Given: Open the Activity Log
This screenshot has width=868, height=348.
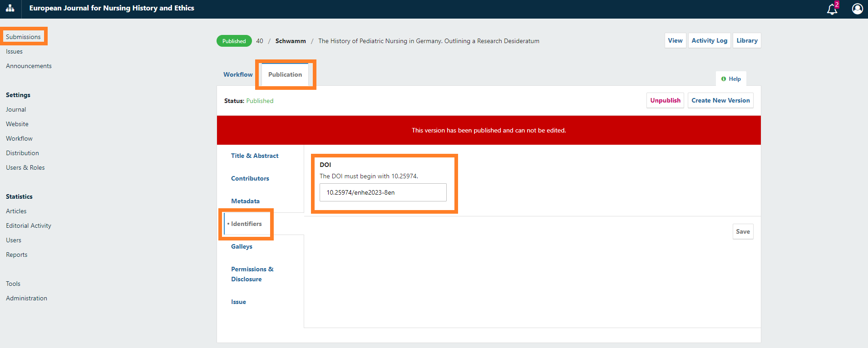Looking at the screenshot, I should (x=709, y=40).
